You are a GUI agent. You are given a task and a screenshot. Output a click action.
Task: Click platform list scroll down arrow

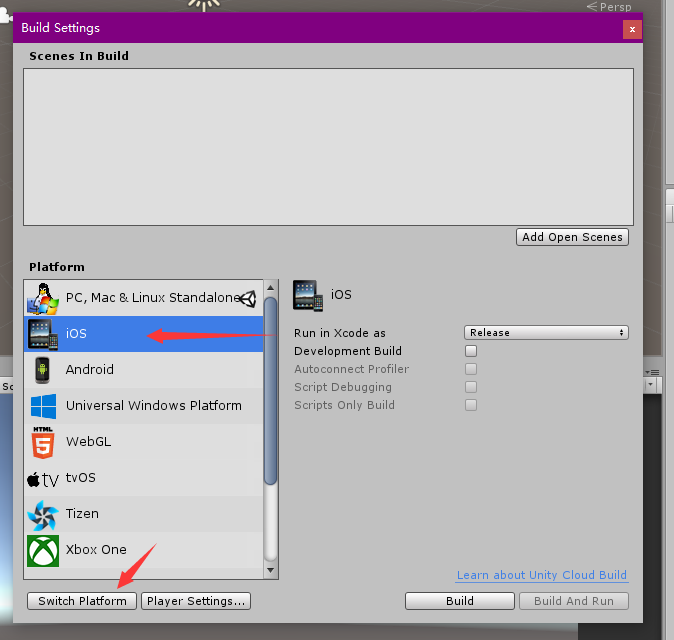pyautogui.click(x=270, y=570)
